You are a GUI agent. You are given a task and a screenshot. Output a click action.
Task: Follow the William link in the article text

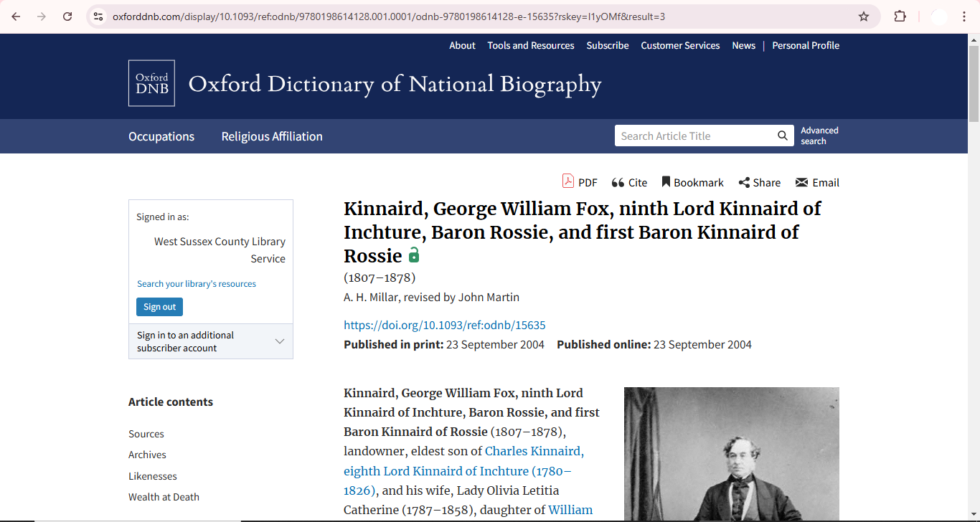(x=570, y=510)
